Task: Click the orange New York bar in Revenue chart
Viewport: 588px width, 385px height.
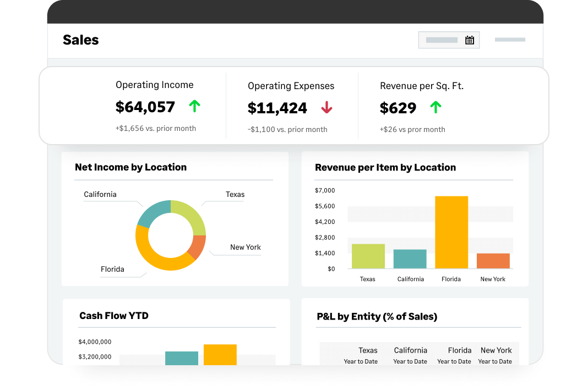Action: pos(493,261)
